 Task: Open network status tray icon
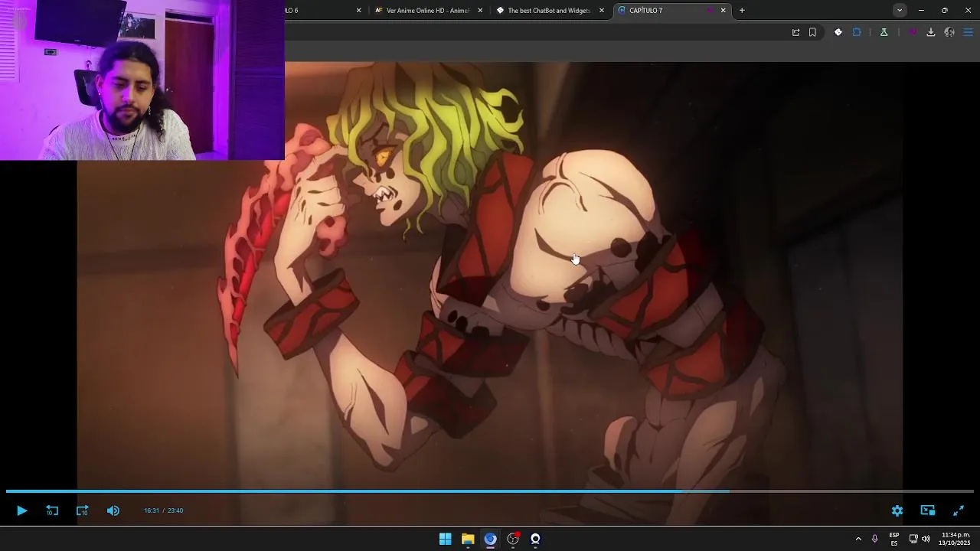(x=913, y=539)
